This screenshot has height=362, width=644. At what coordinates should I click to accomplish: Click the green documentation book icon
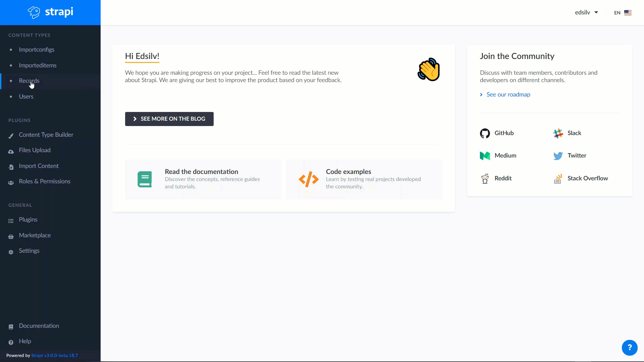tap(145, 179)
